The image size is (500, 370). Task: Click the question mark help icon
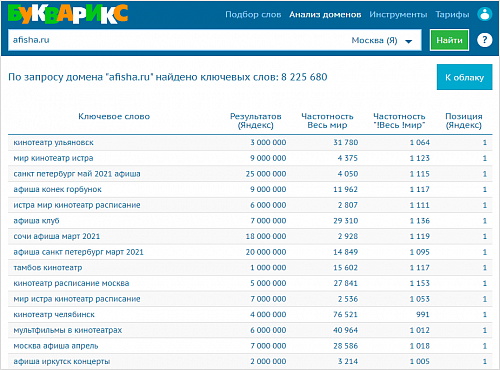click(485, 40)
